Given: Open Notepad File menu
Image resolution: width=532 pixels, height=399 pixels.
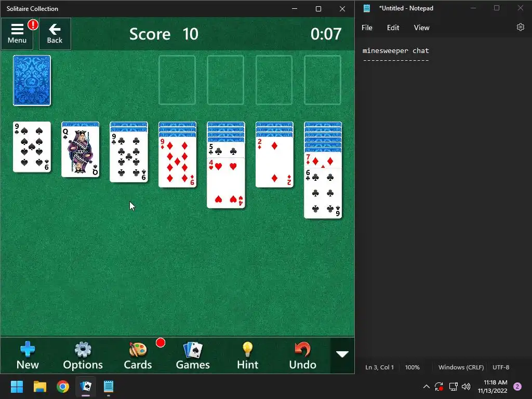Looking at the screenshot, I should pyautogui.click(x=367, y=28).
